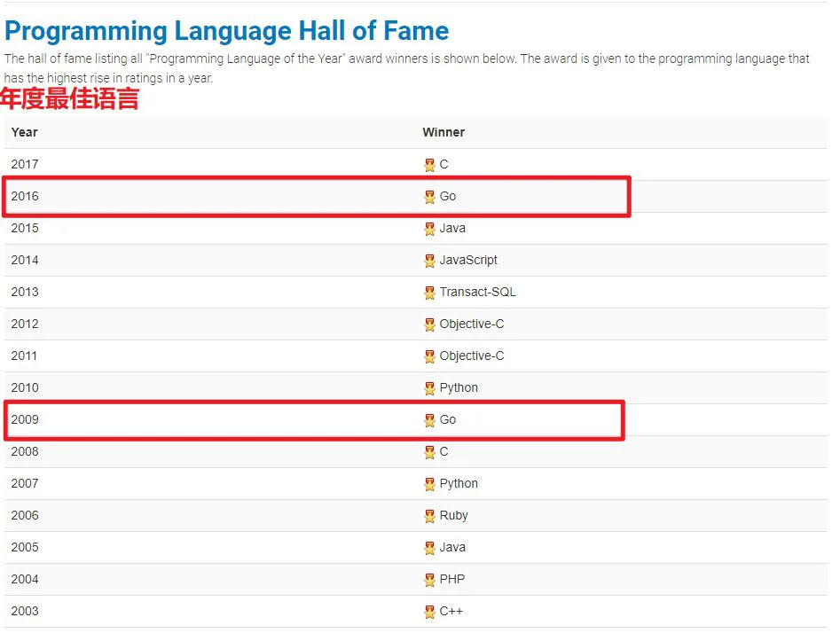Viewport: 840px width, 633px height.
Task: Click the medal icon beside Transact-SQL
Action: (x=429, y=293)
